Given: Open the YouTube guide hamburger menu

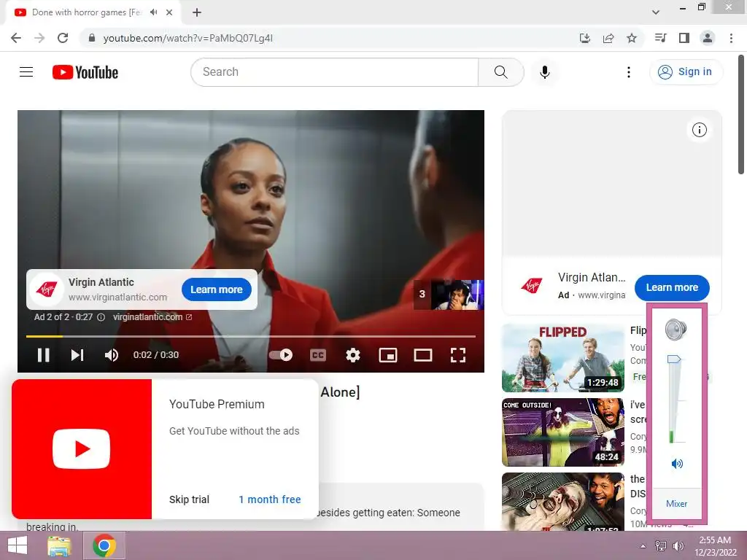Looking at the screenshot, I should click(x=26, y=72).
